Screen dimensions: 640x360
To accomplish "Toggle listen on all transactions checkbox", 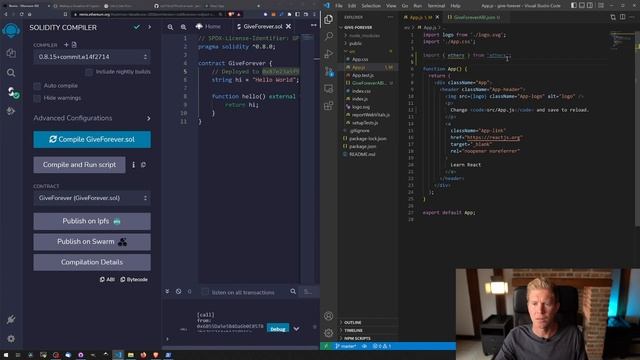I will [205, 292].
